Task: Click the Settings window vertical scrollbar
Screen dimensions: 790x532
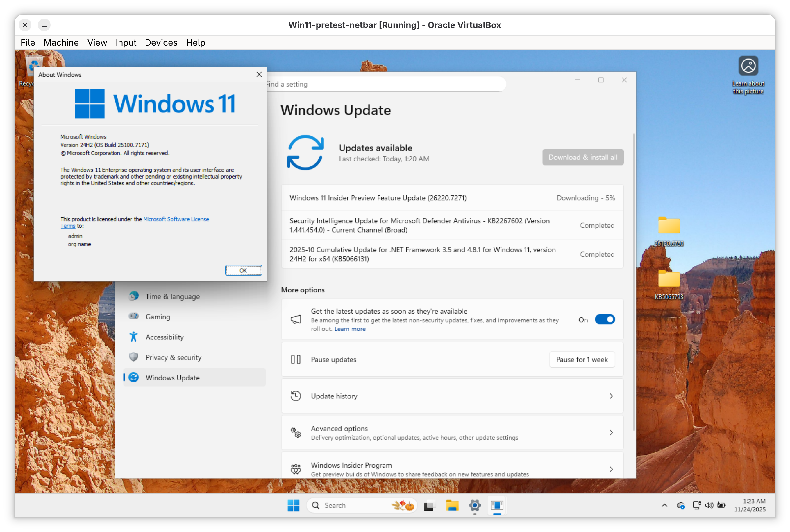Action: (x=634, y=282)
